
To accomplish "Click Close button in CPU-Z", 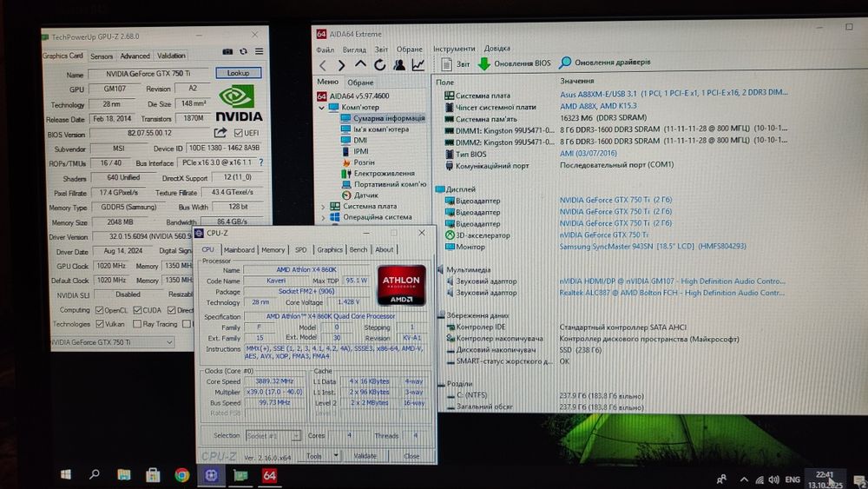I will (411, 456).
